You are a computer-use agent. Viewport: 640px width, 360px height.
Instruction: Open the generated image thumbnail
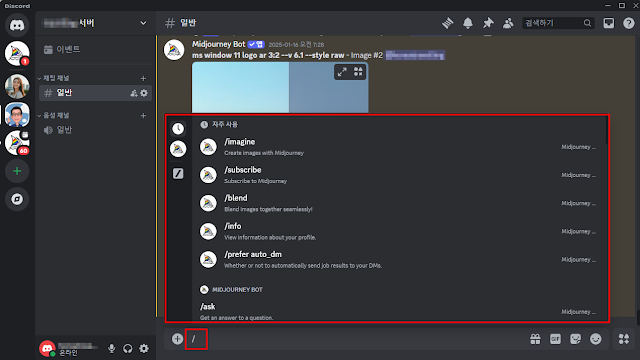point(280,87)
